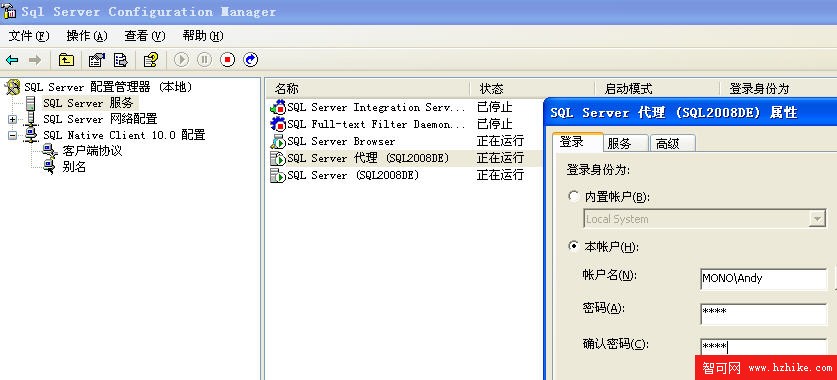The width and height of the screenshot is (837, 380).
Task: Click 正在运行 status of SQL Server Browser
Action: [500, 142]
